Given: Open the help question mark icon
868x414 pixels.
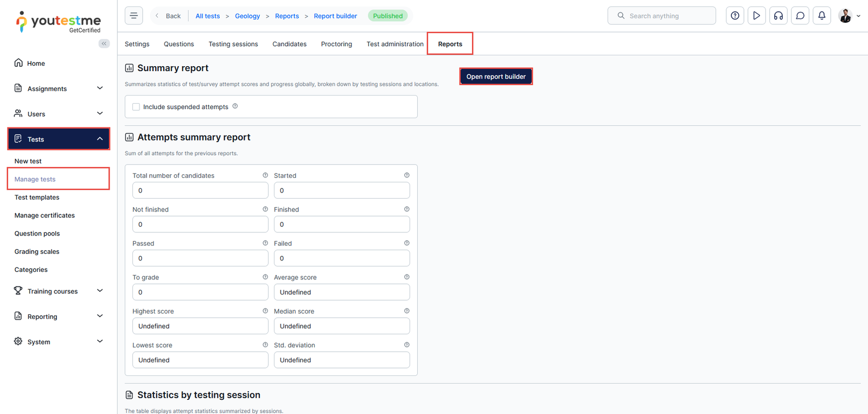Looking at the screenshot, I should pyautogui.click(x=735, y=16).
